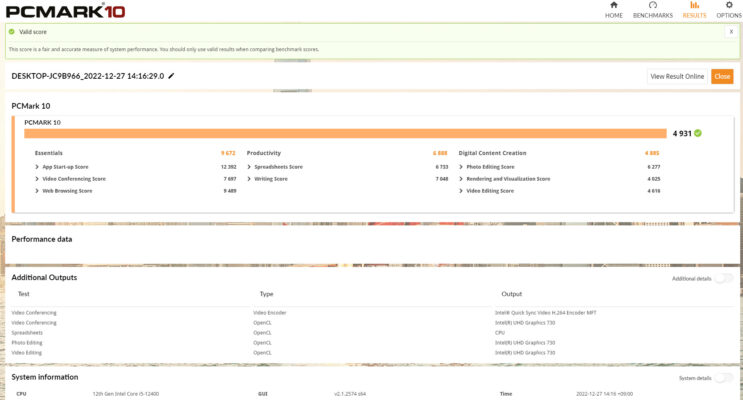743x400 pixels.
Task: Click the Results bar chart icon
Action: click(694, 5)
